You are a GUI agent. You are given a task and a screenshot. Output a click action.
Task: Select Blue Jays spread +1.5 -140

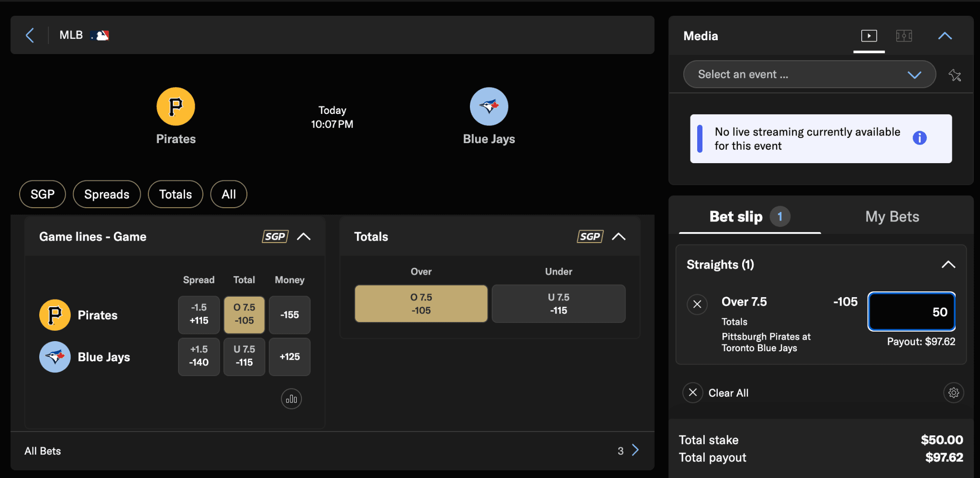(199, 356)
